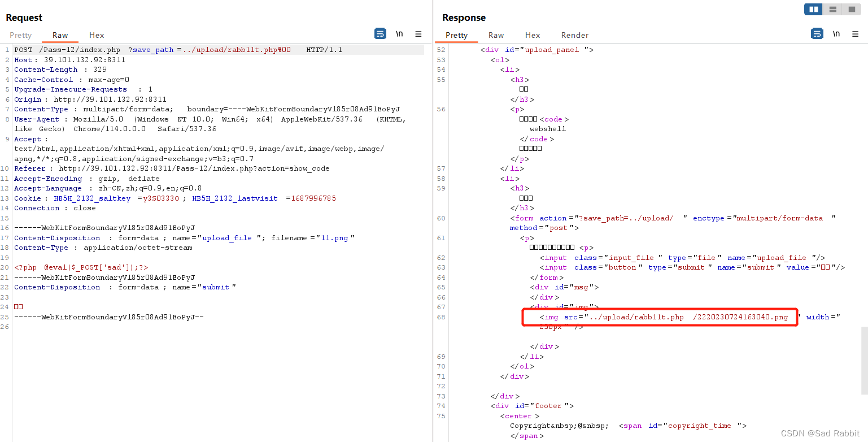Click the Connection: close header
Image resolution: width=868 pixels, height=442 pixels.
[x=55, y=208]
